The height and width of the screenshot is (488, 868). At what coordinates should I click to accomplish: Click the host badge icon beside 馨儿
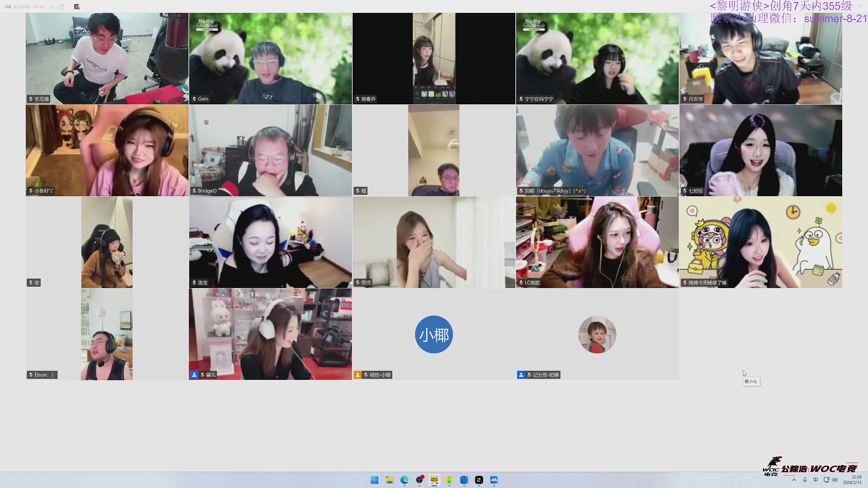194,375
